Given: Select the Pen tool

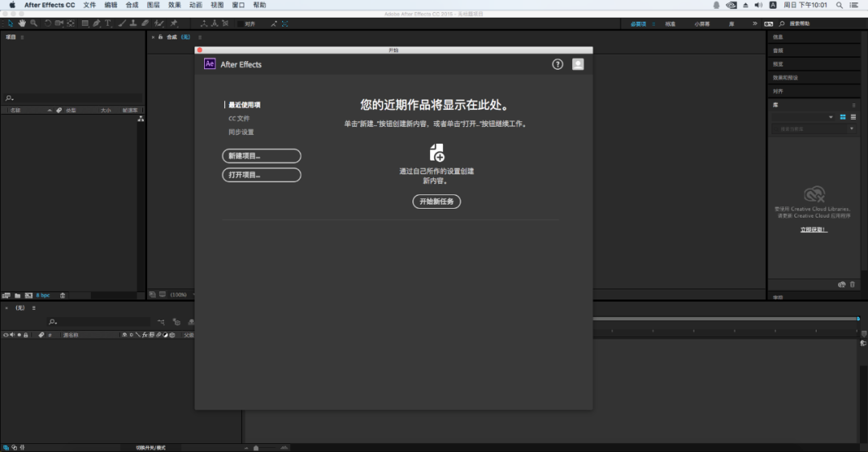Looking at the screenshot, I should click(x=96, y=23).
